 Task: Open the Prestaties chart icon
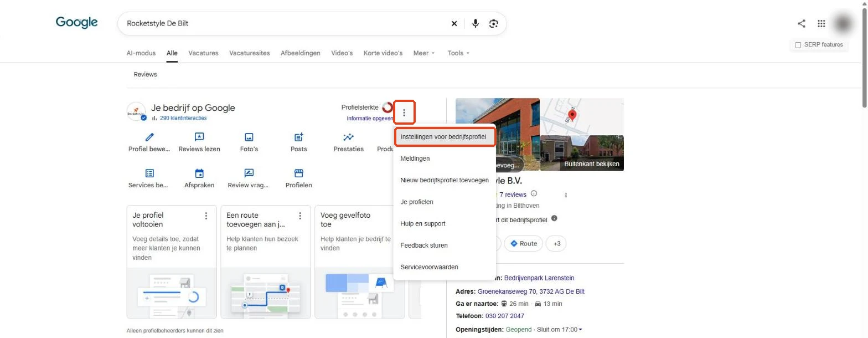(x=349, y=137)
